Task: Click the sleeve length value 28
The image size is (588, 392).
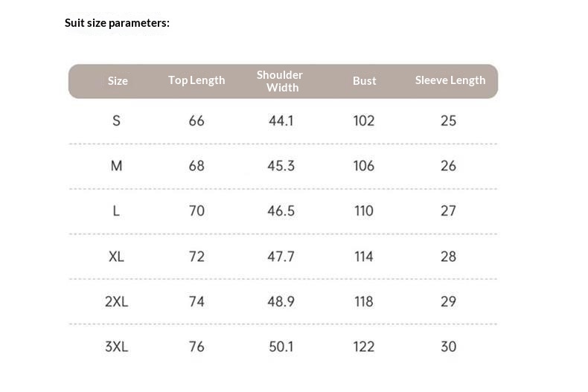Action: [448, 257]
